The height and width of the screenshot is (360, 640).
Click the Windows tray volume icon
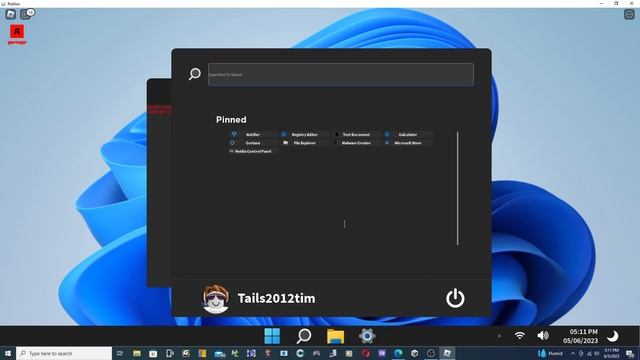[596, 353]
